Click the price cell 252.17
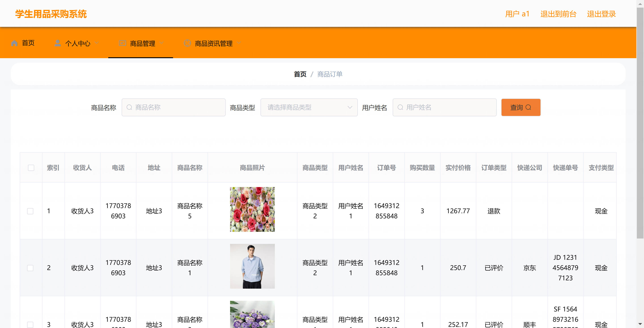This screenshot has width=644, height=328. [x=458, y=324]
